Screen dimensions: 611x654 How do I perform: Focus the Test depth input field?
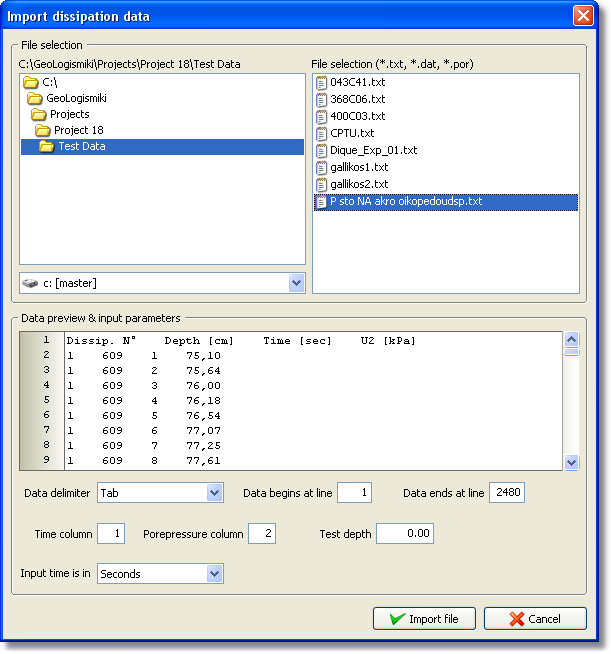pyautogui.click(x=404, y=534)
